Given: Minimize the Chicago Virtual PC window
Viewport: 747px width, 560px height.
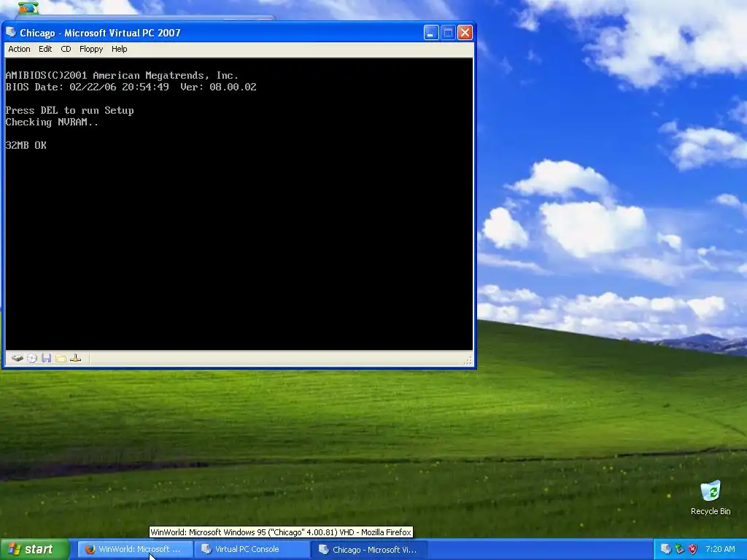Looking at the screenshot, I should 431,32.
